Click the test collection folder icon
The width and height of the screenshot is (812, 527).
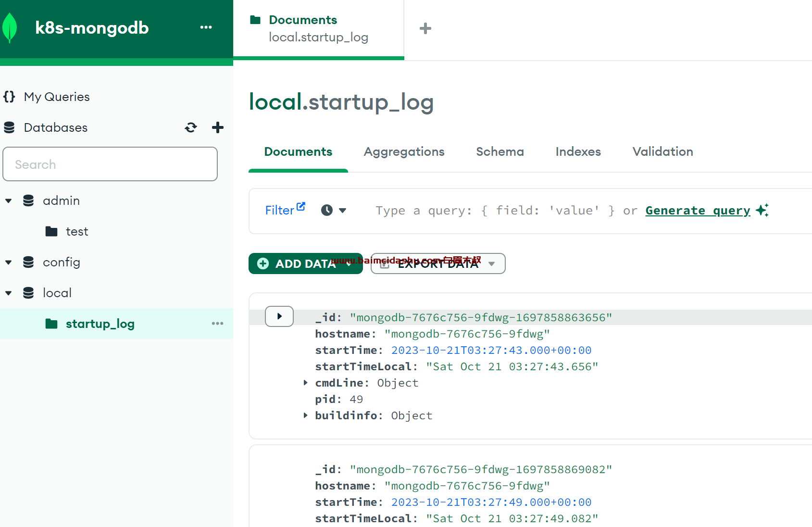[51, 231]
